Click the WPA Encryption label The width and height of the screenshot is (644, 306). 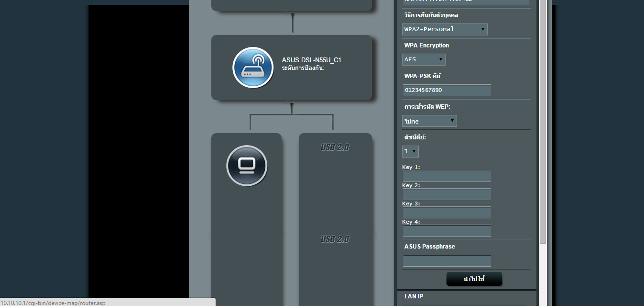tap(426, 45)
